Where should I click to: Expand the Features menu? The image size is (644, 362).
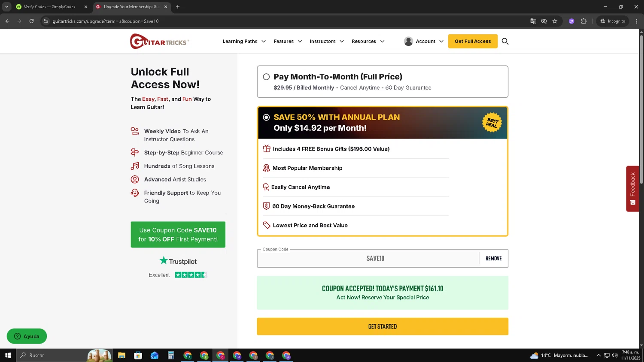click(x=288, y=41)
